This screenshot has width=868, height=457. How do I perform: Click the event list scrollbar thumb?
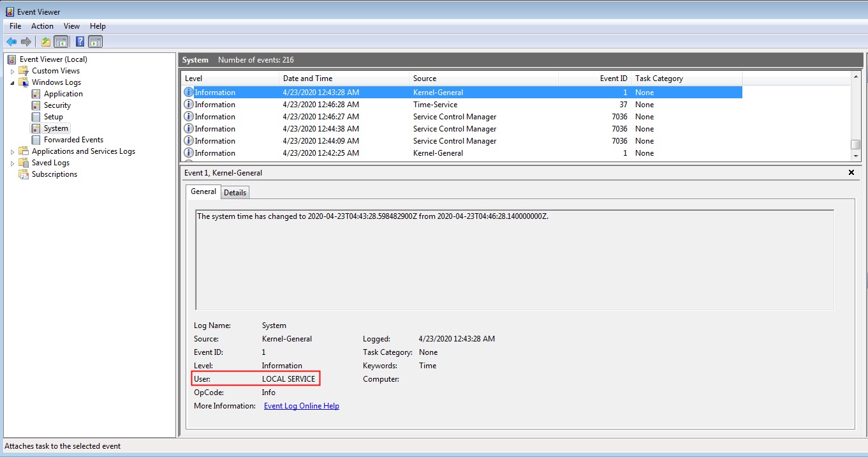pyautogui.click(x=856, y=144)
